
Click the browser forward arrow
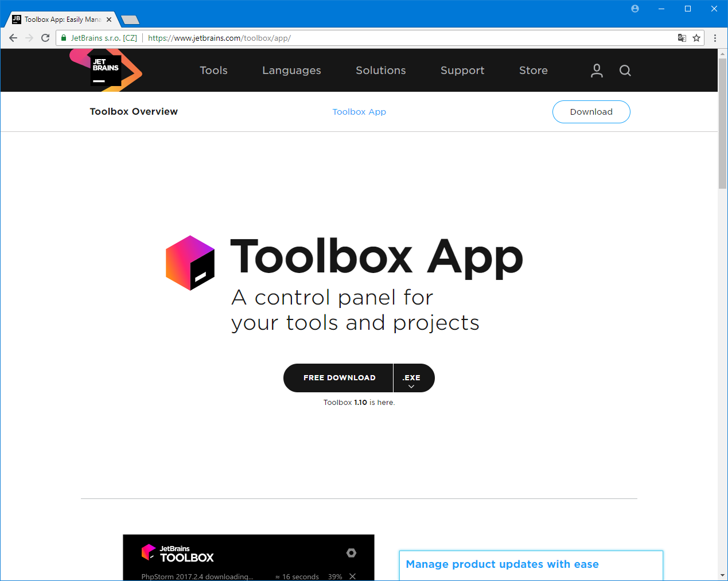(x=29, y=38)
